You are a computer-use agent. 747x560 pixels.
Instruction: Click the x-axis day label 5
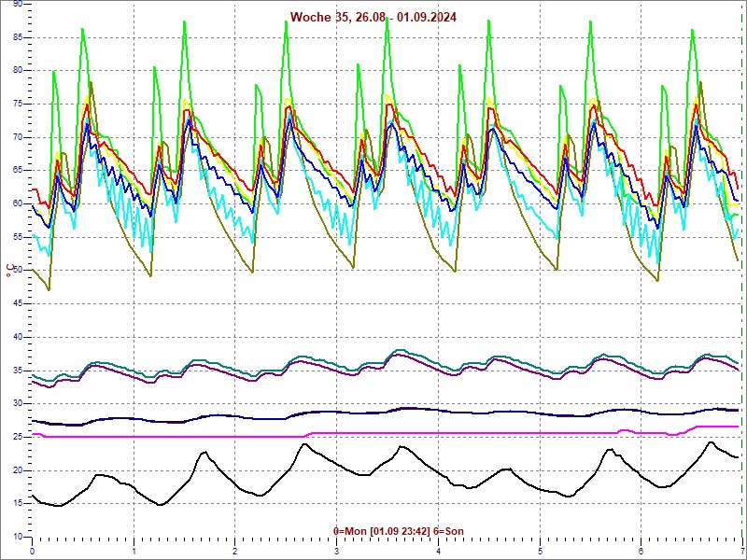541,552
